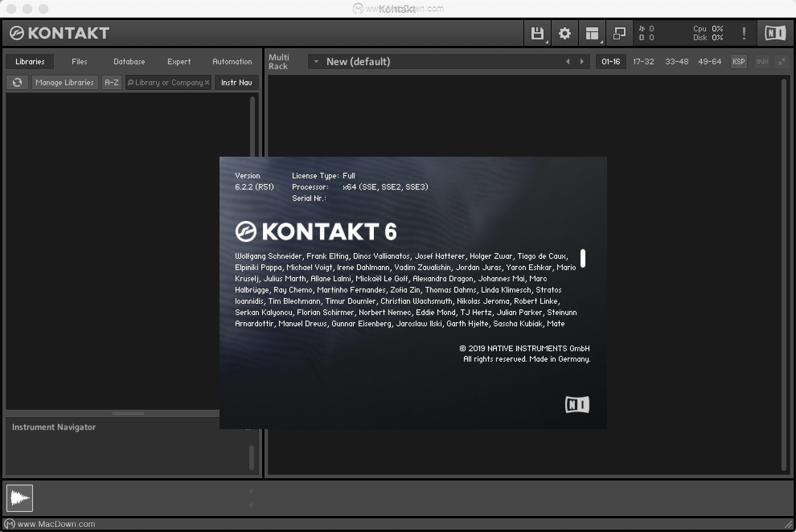Switch to the Database tab
This screenshot has width=796, height=532.
[x=129, y=61]
